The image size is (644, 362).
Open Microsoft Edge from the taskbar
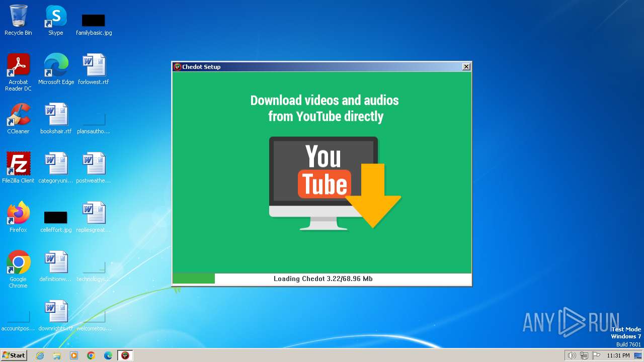point(108,355)
